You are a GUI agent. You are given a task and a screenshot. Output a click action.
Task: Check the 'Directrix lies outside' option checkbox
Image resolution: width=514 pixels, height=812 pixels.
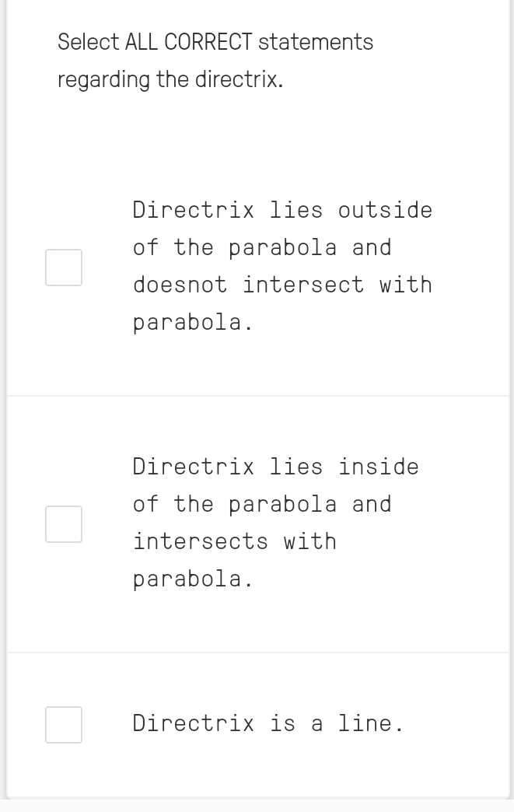64,268
